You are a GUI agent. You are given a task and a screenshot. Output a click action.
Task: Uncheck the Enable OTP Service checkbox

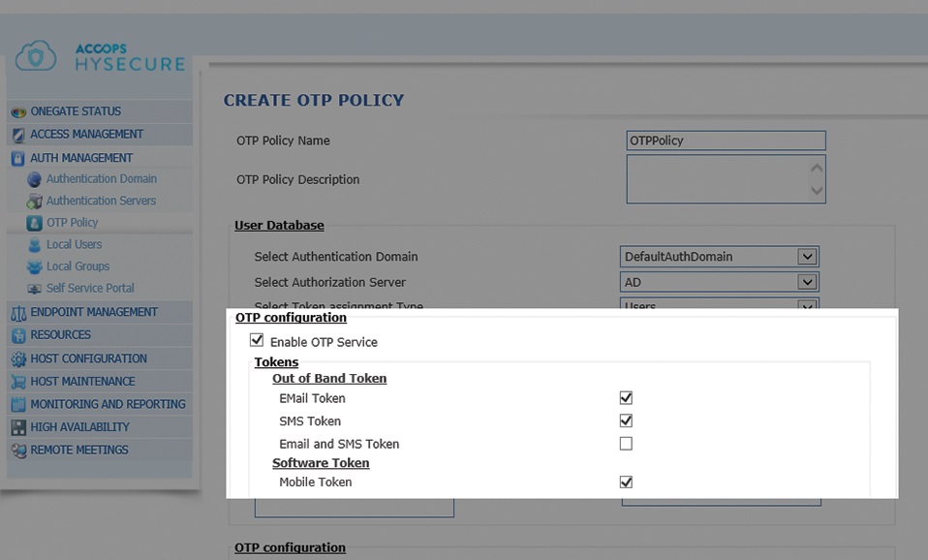click(x=257, y=340)
